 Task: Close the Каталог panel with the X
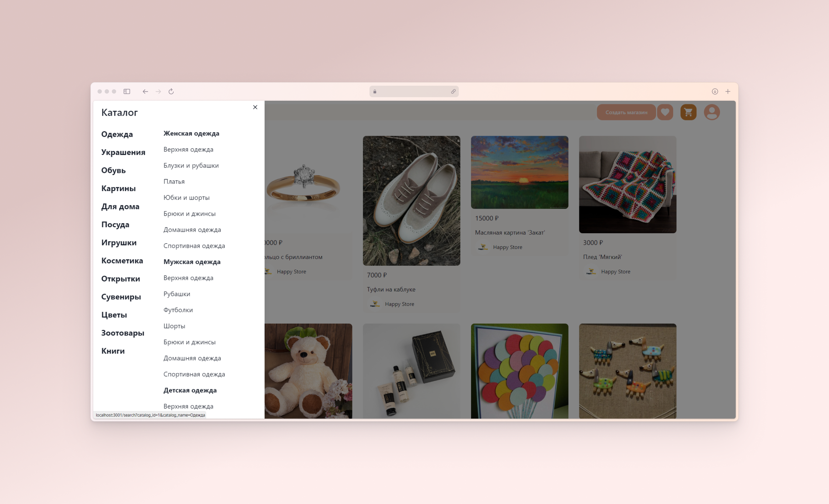click(255, 107)
